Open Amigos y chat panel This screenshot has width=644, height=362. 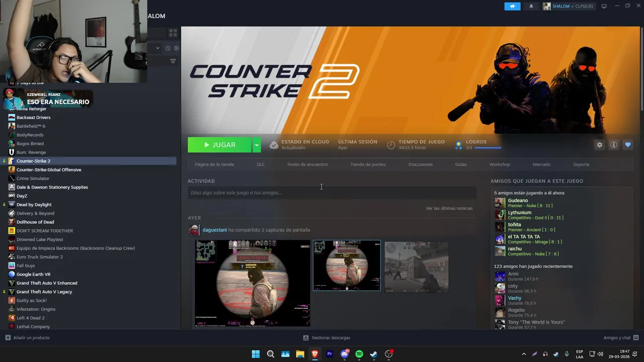coord(621,338)
